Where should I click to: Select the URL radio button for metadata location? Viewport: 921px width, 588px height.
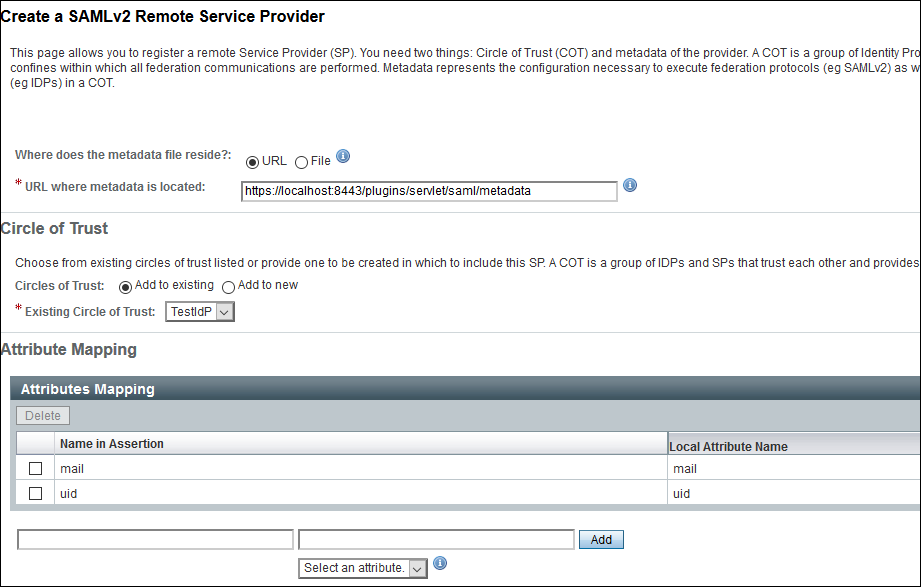pyautogui.click(x=254, y=161)
